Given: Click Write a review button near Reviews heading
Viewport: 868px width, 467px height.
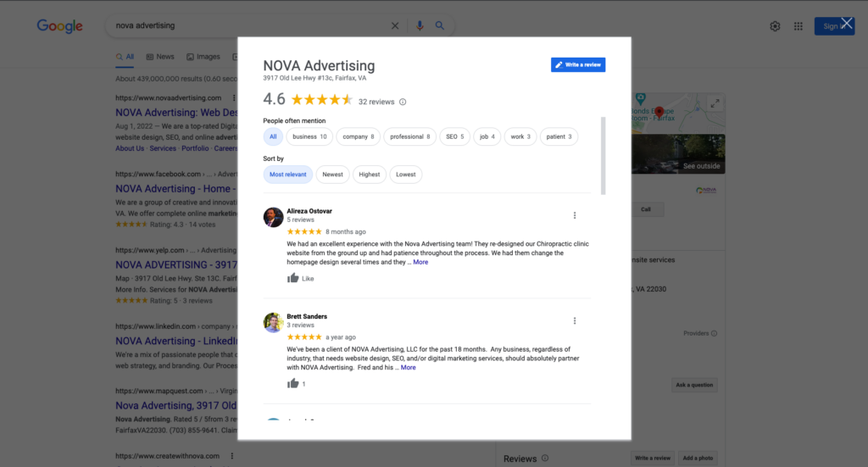Looking at the screenshot, I should point(652,459).
